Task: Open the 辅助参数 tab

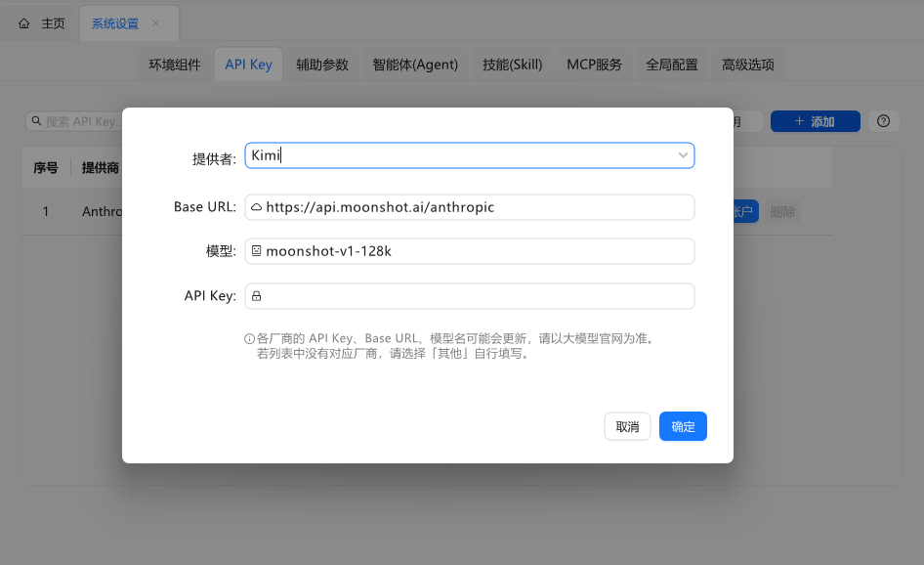Action: 322,65
